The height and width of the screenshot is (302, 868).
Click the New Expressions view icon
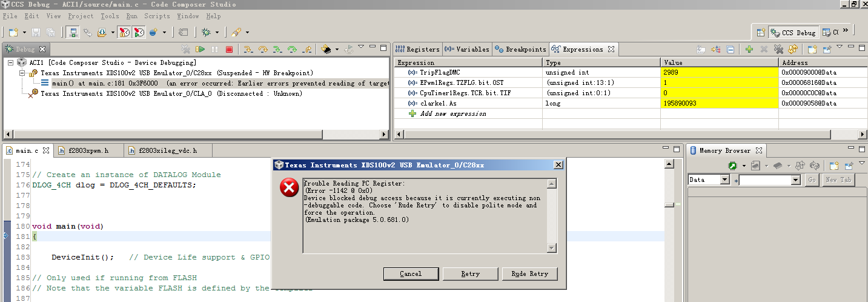point(812,49)
